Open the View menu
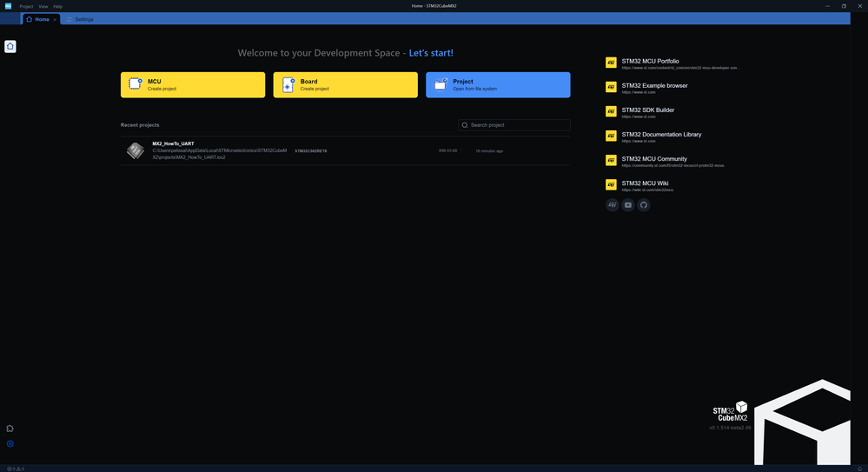This screenshot has width=868, height=472. pos(43,6)
